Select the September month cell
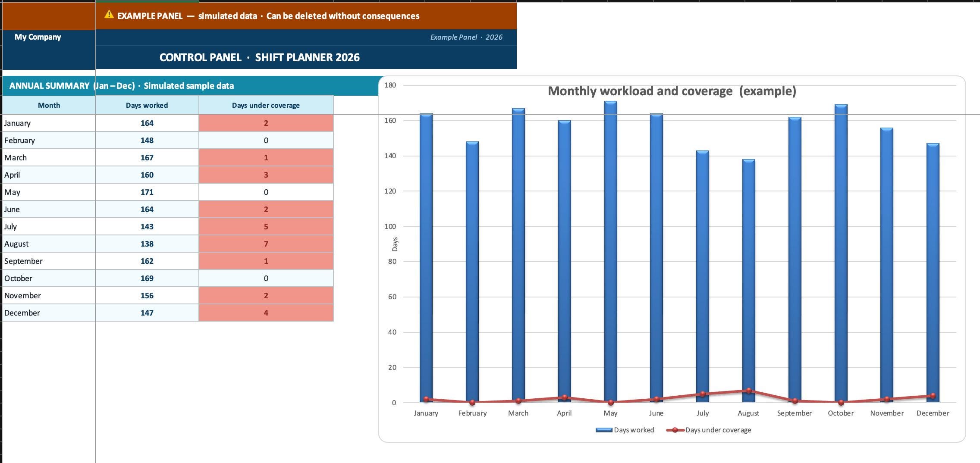This screenshot has width=980, height=463. point(49,261)
